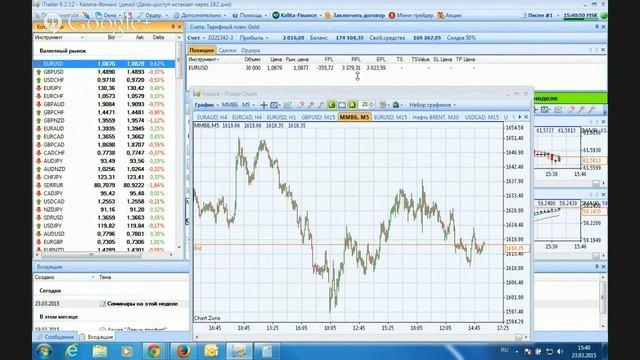640x360 pixels.
Task: Pin the quotes panel with the pin icon
Action: click(173, 27)
